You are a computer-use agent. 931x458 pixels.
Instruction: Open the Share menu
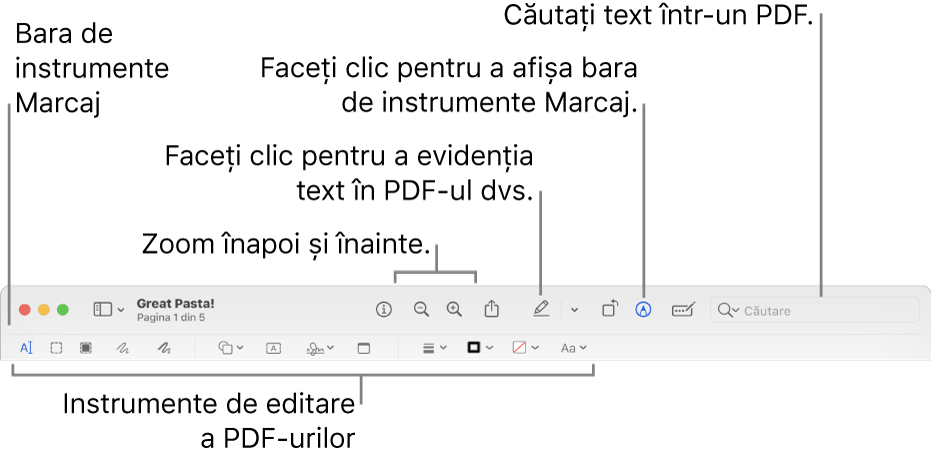[491, 309]
